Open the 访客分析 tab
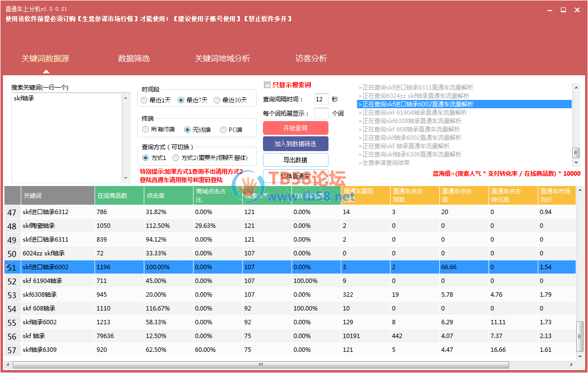The width and height of the screenshot is (588, 373). 311,59
